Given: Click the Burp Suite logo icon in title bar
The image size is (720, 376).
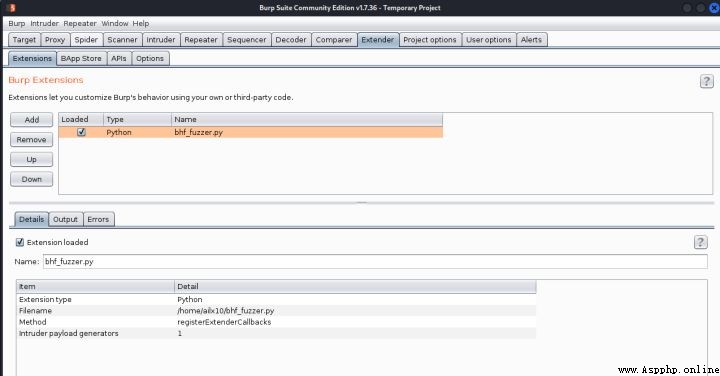Looking at the screenshot, I should coord(12,7).
